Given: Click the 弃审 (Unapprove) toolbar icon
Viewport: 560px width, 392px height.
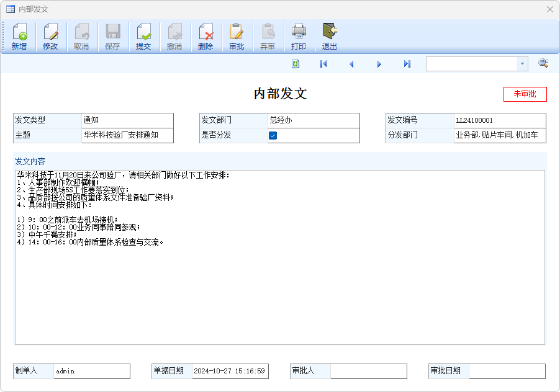Looking at the screenshot, I should click(268, 37).
